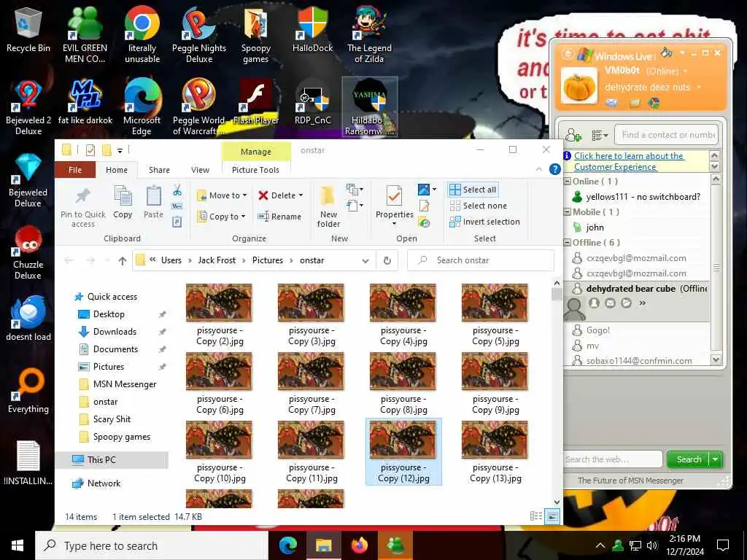Click the Paste clipboard button
The width and height of the screenshot is (747, 560).
(x=153, y=202)
